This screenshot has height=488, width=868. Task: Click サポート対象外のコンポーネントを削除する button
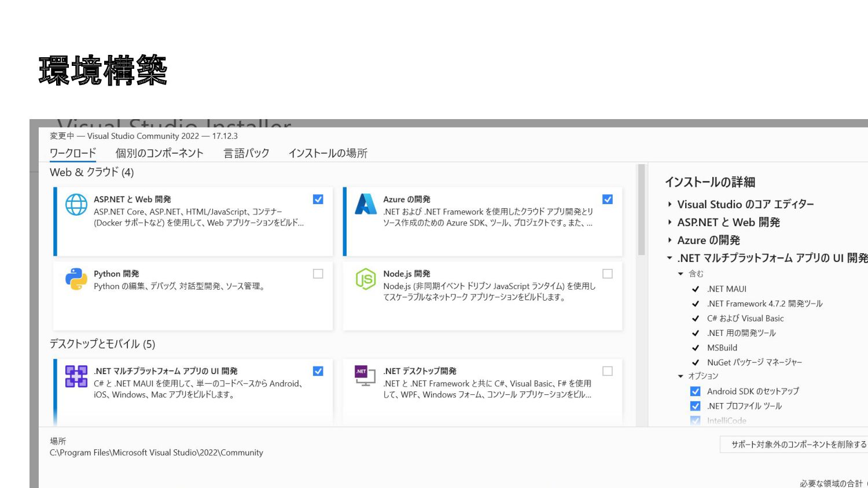point(794,445)
